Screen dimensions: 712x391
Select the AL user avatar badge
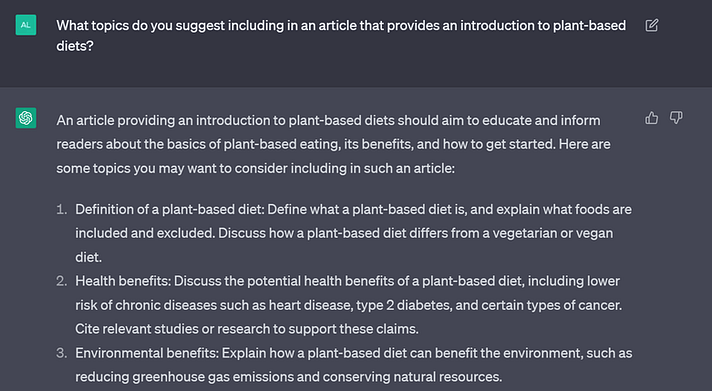[26, 25]
